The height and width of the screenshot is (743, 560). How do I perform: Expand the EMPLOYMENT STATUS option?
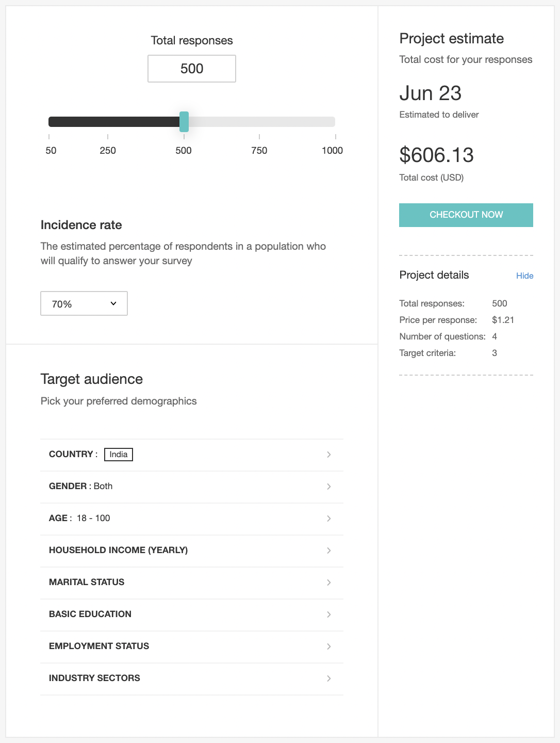coord(99,646)
